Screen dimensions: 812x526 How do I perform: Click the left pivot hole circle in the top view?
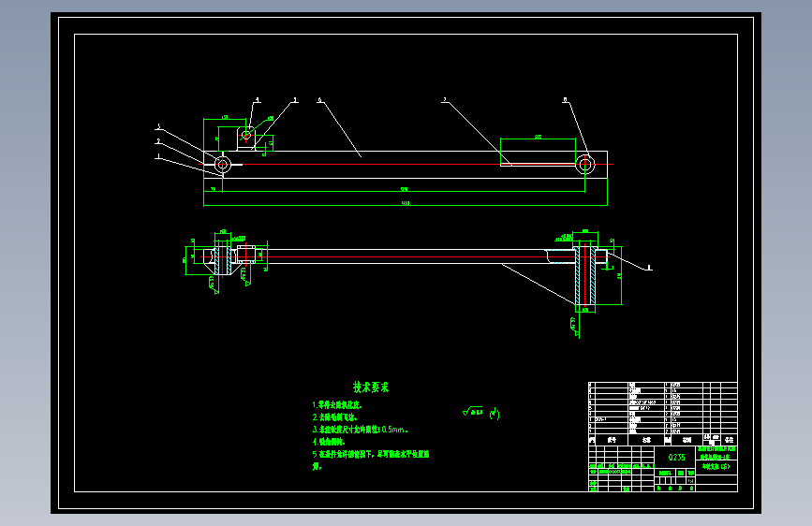click(x=223, y=165)
